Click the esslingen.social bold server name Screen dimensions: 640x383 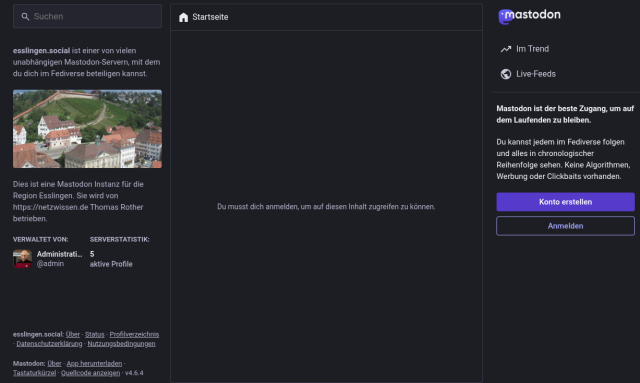(41, 51)
